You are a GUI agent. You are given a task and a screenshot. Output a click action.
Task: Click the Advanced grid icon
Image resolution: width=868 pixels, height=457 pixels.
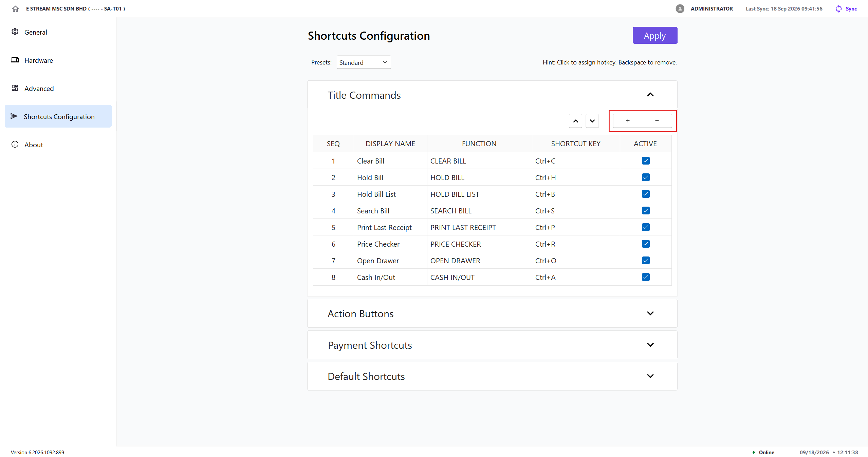point(15,88)
